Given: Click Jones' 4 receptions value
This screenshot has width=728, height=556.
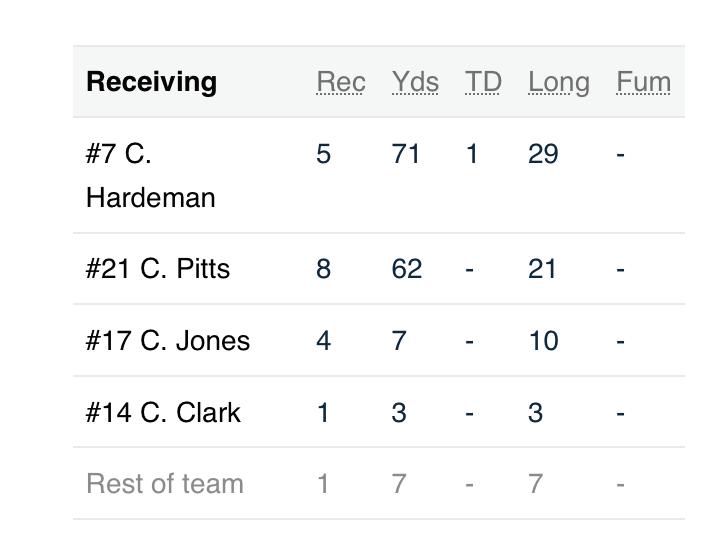Looking at the screenshot, I should click(x=323, y=341).
